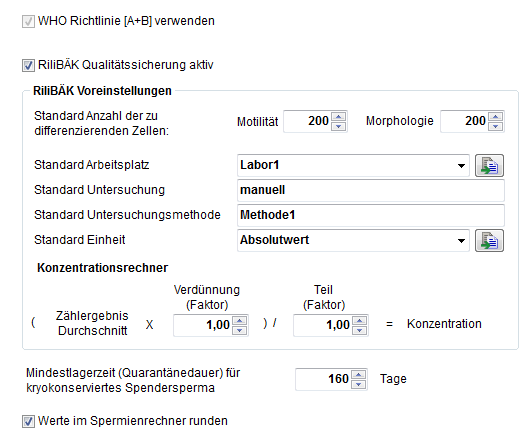Increase Motilität cell count with up arrow
Screen dimensions: 529x445
click(338, 117)
